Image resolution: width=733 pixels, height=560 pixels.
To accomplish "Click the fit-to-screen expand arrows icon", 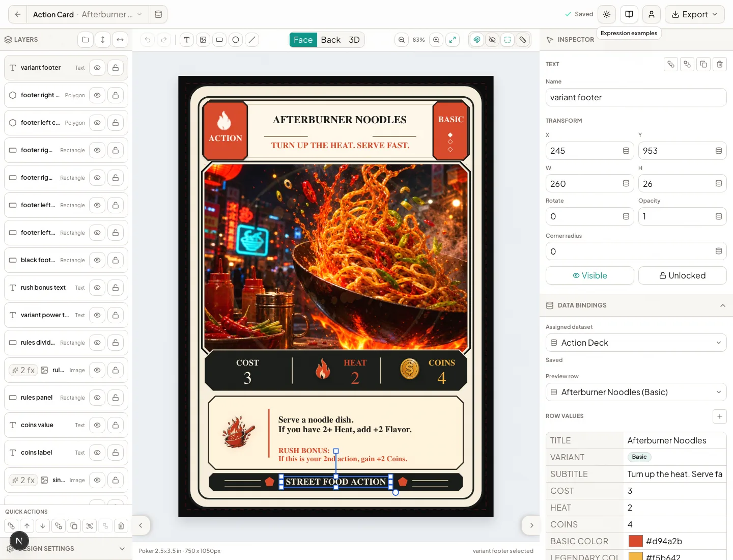I will pyautogui.click(x=453, y=40).
